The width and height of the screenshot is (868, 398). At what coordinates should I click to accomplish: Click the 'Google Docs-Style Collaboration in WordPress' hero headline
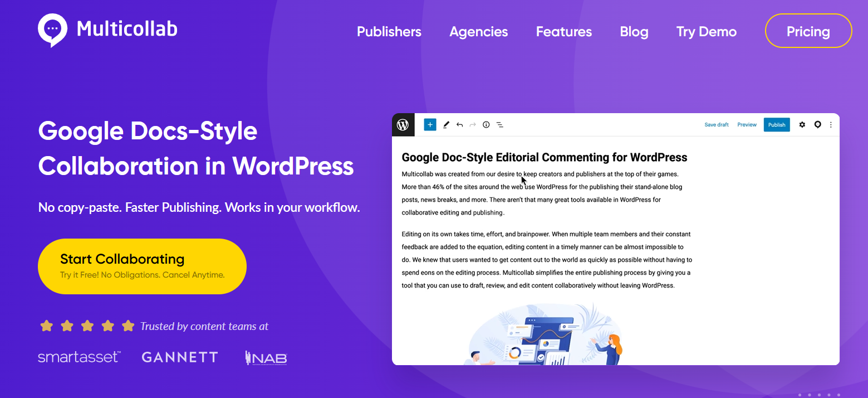196,149
